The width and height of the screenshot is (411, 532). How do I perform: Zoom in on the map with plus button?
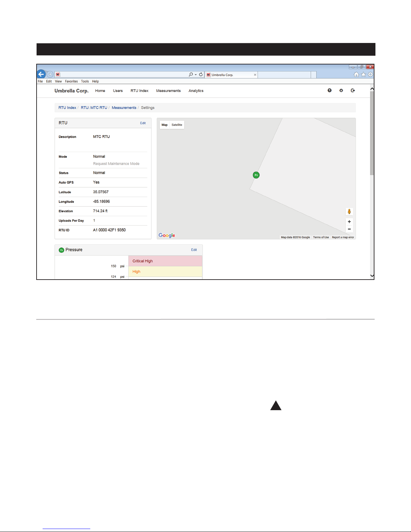point(349,222)
